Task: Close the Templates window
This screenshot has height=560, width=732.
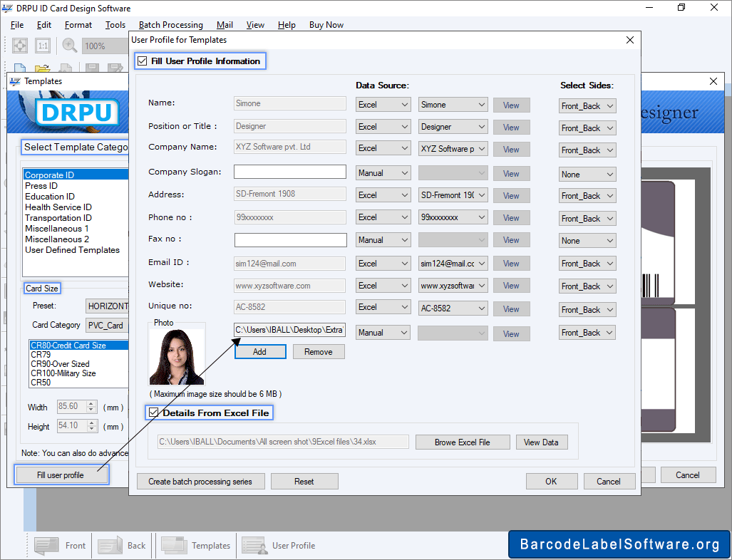Action: coord(713,81)
